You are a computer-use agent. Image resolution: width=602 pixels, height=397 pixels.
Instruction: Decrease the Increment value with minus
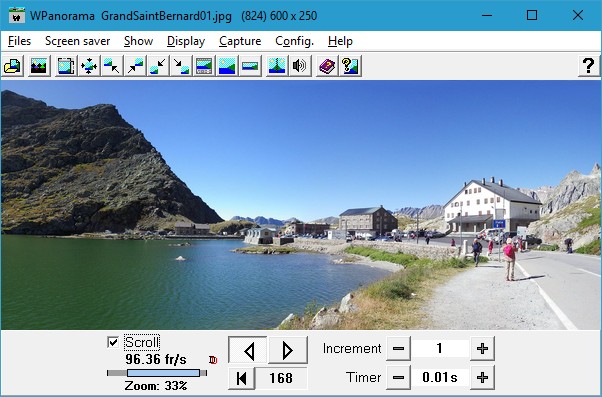(x=398, y=349)
